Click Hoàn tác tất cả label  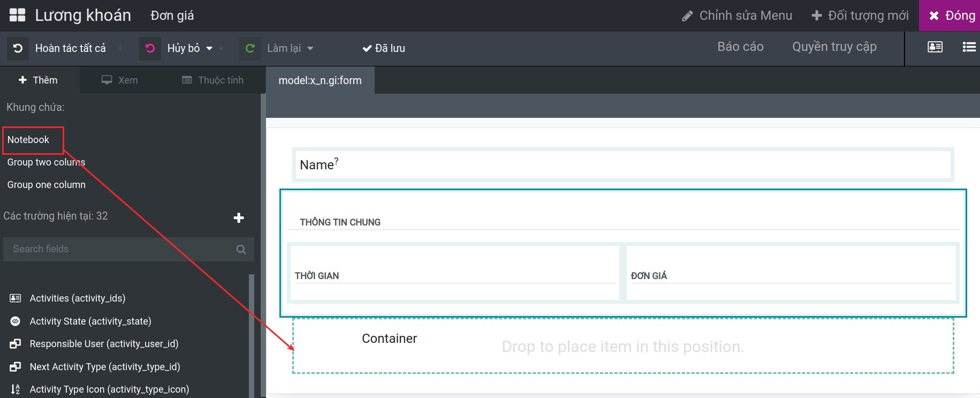[x=71, y=48]
